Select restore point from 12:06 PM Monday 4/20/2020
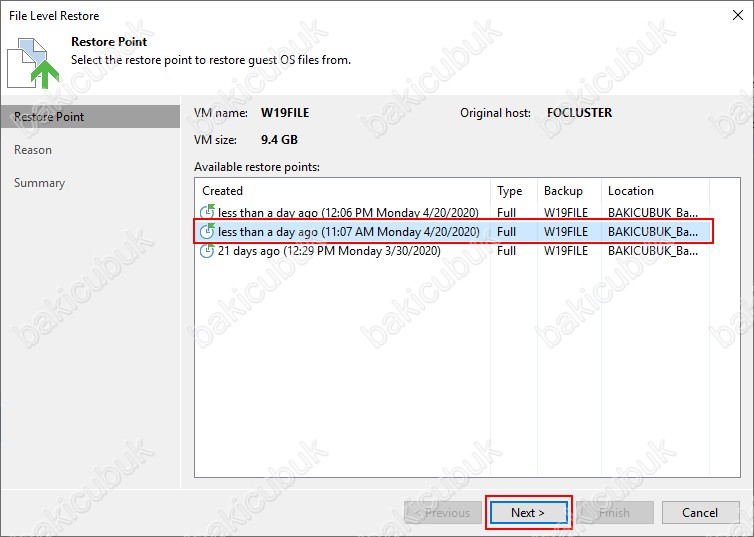Image resolution: width=754 pixels, height=537 pixels. click(349, 211)
